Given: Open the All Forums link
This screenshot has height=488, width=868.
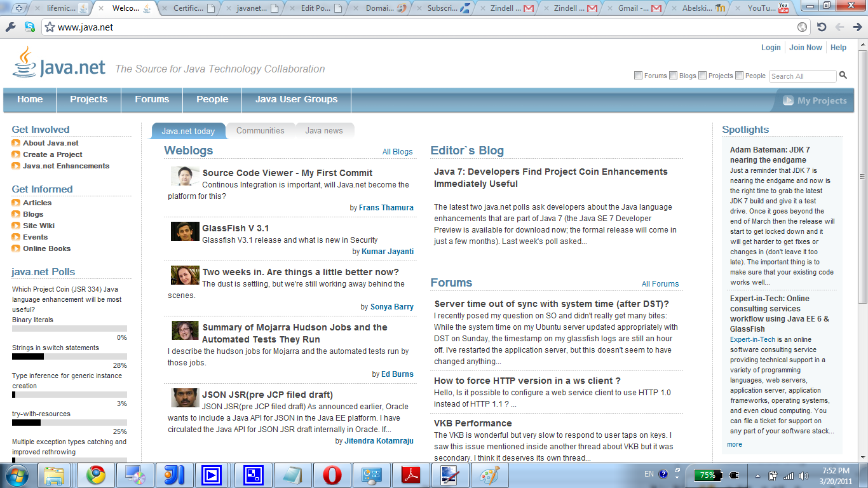Looking at the screenshot, I should click(660, 284).
